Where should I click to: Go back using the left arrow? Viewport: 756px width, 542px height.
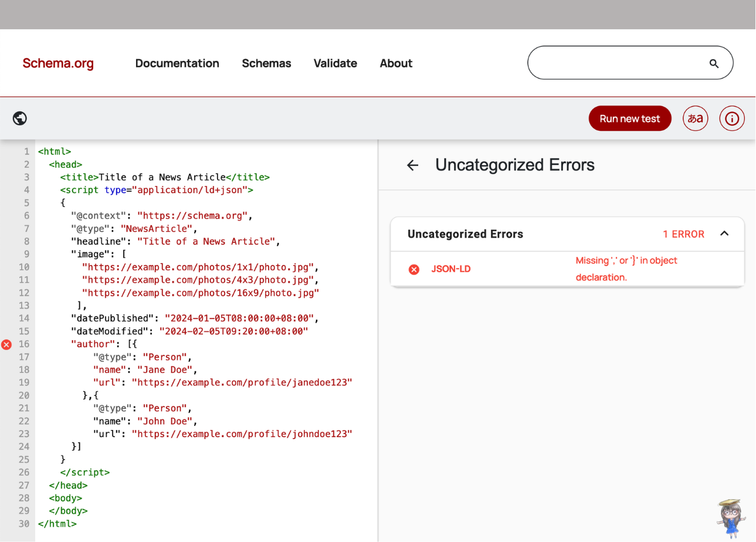pyautogui.click(x=412, y=165)
